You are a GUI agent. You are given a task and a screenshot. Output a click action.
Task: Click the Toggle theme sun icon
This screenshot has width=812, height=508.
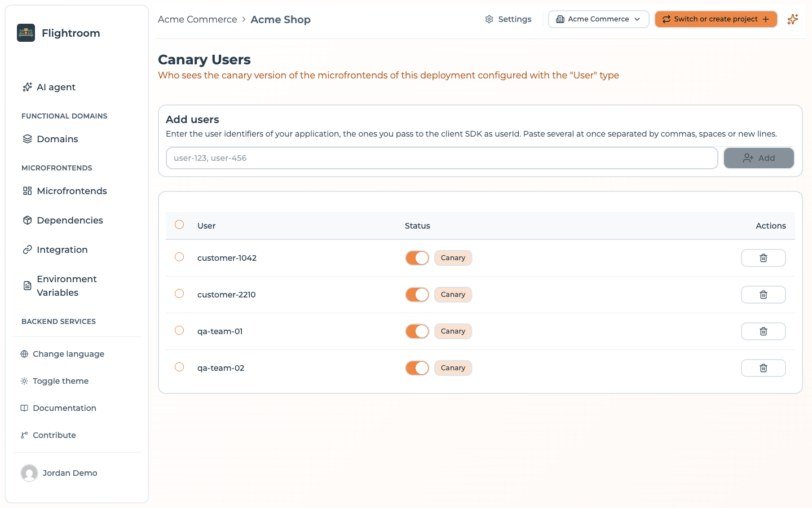[24, 381]
